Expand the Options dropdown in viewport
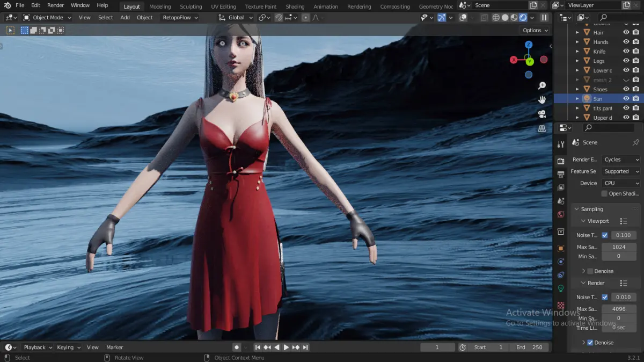Screen dimensions: 644x362 coord(536,31)
